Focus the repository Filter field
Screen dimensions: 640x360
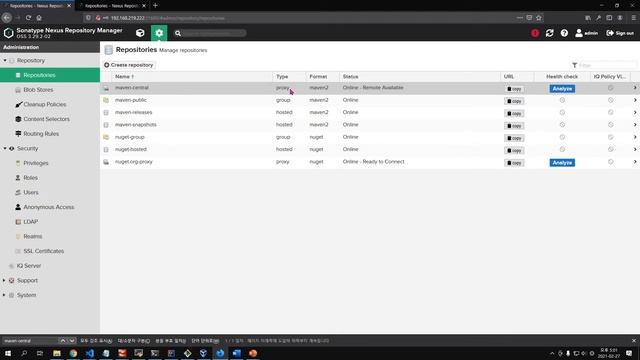coord(607,65)
